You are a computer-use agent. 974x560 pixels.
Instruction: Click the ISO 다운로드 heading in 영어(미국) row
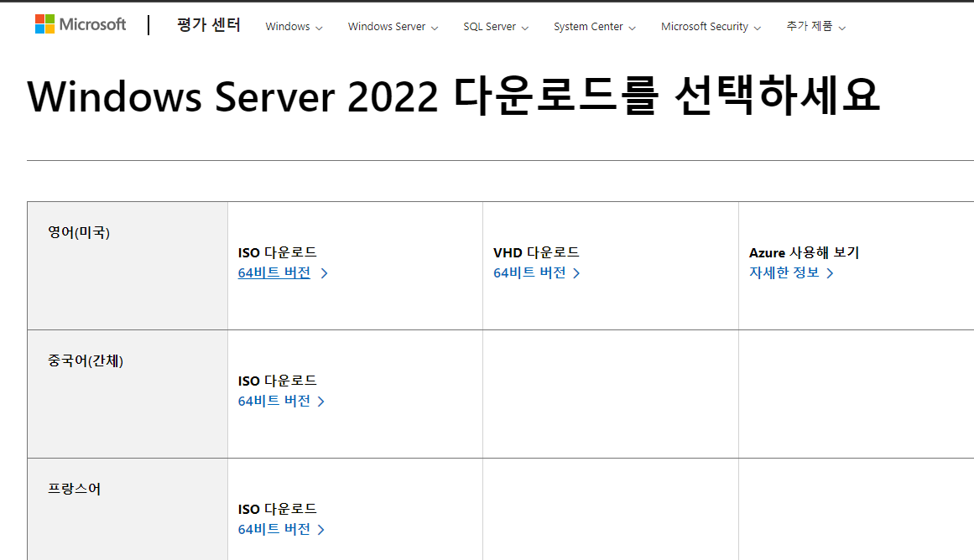click(x=277, y=252)
